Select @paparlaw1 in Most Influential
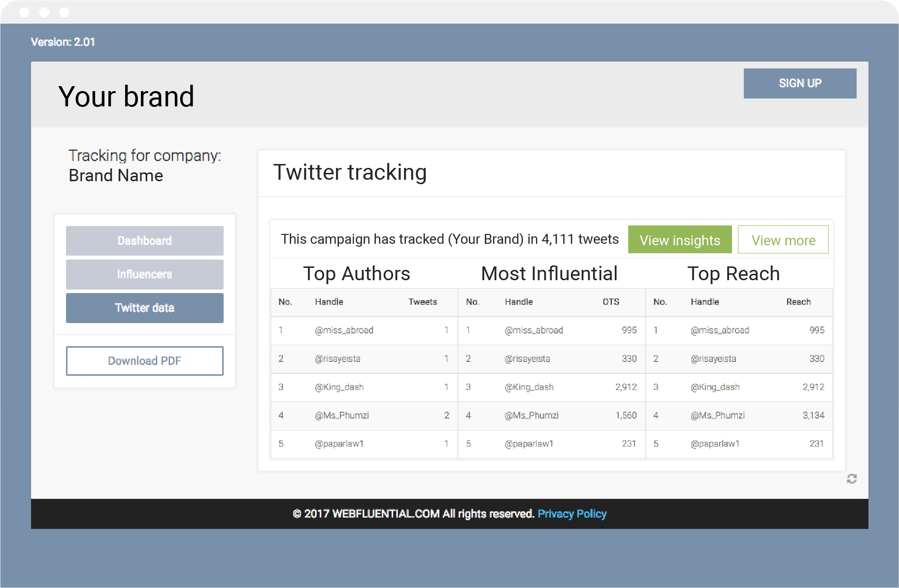 coord(529,444)
